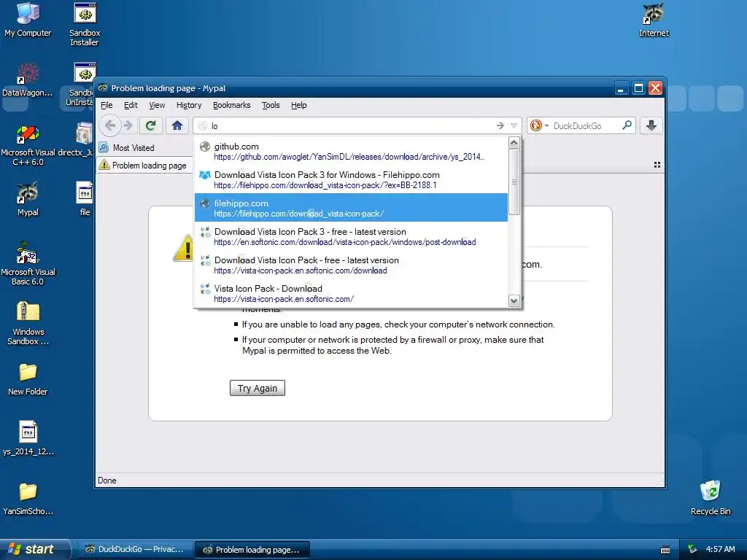
Task: Select Sandbox Installer desktop icon
Action: 85,24
